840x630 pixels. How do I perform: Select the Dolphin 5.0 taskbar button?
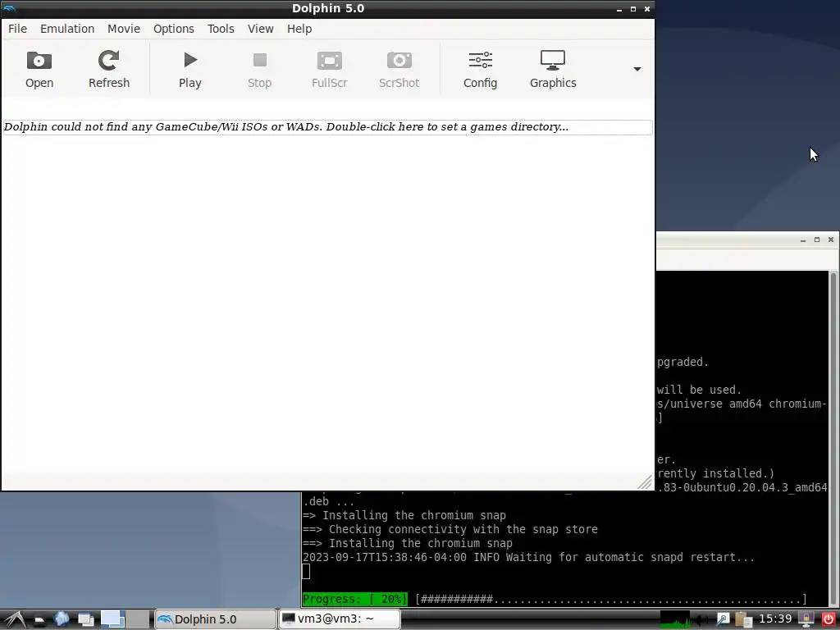pyautogui.click(x=215, y=619)
